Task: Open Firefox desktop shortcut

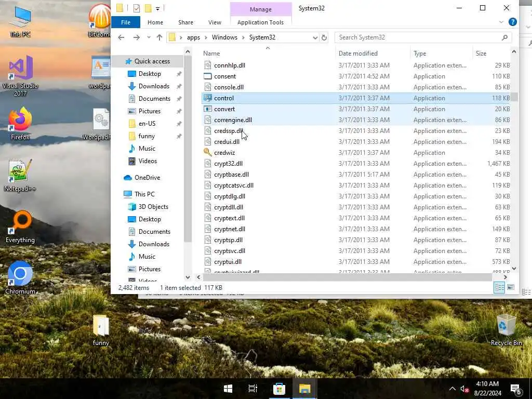Action: point(20,123)
